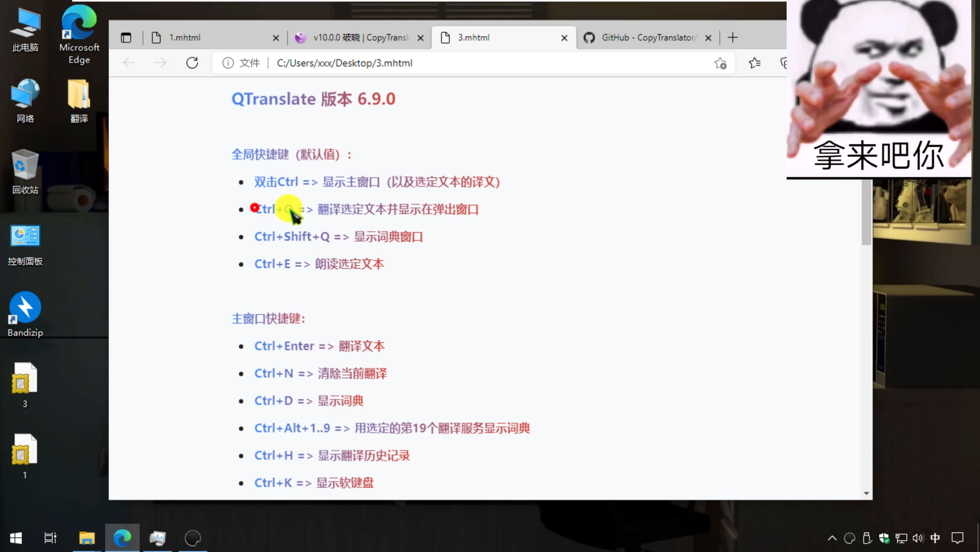
Task: Click the 拿来吧你 panda meme image
Action: point(879,89)
